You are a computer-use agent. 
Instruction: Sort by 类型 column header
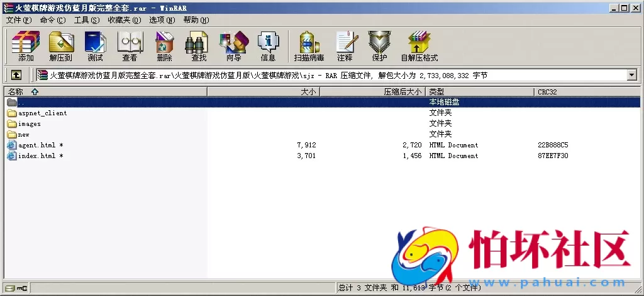point(480,92)
